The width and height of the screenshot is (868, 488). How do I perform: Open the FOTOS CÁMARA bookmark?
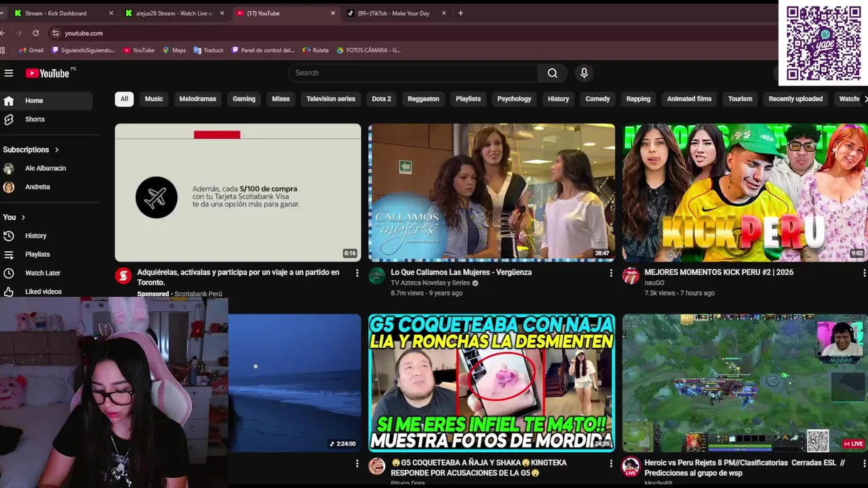[369, 50]
